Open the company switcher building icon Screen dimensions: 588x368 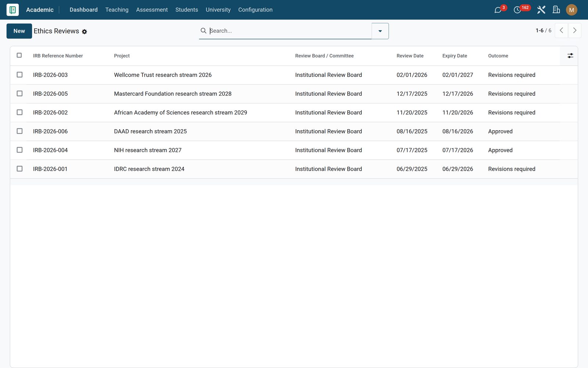pyautogui.click(x=556, y=10)
